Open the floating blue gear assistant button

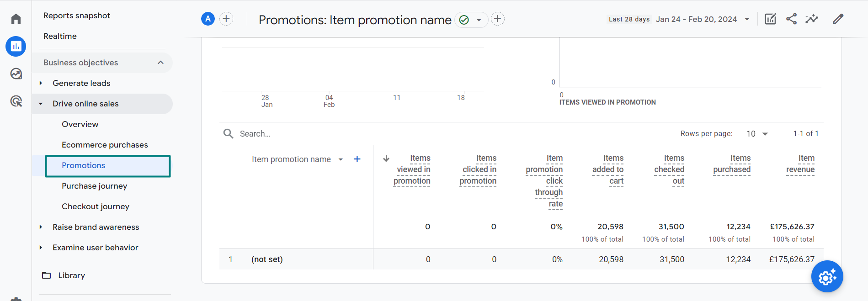coord(827,276)
